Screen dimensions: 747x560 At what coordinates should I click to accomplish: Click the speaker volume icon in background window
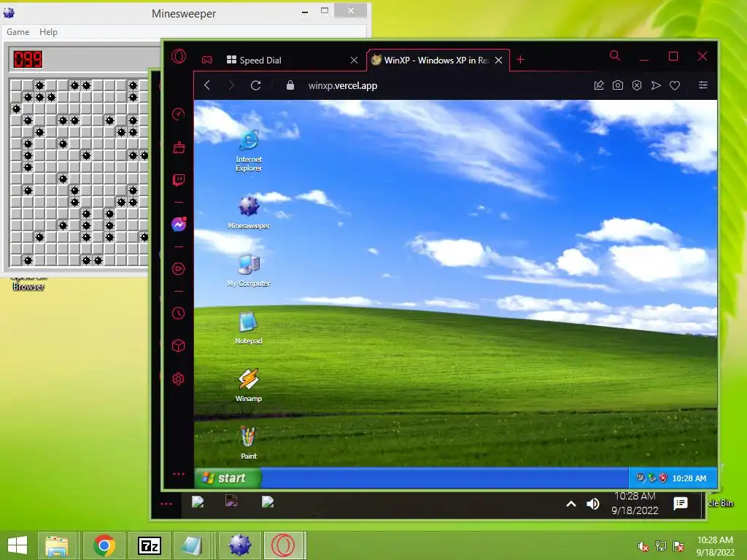pos(593,504)
